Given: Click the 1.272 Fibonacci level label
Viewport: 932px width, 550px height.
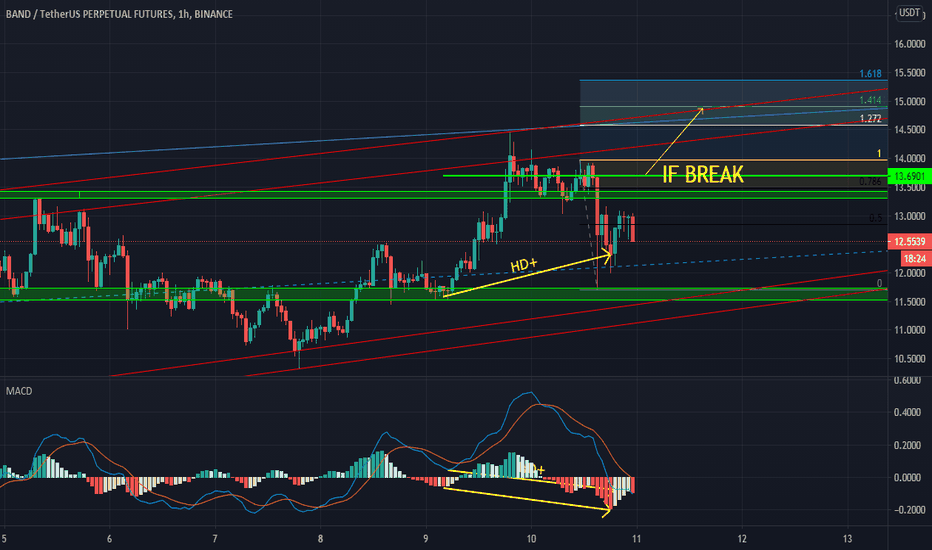Looking at the screenshot, I should (x=870, y=118).
